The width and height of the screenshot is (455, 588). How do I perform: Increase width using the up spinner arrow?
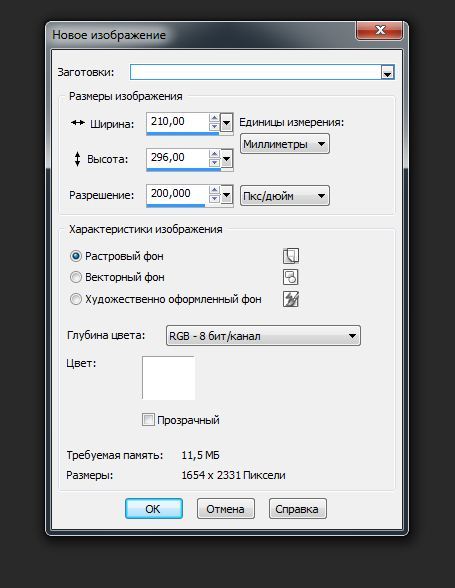(x=215, y=118)
